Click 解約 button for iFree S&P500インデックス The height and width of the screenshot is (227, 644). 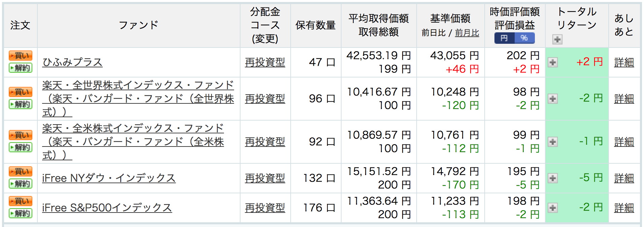21,213
